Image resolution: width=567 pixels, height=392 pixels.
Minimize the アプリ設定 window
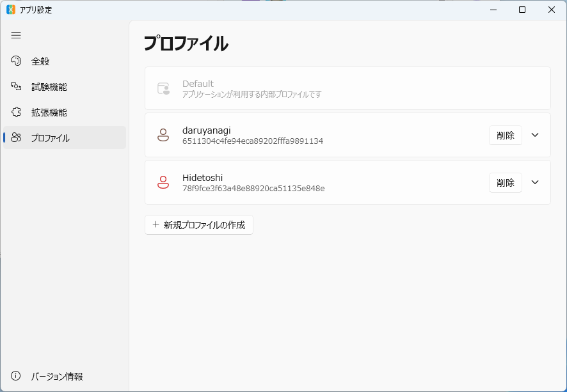click(493, 10)
